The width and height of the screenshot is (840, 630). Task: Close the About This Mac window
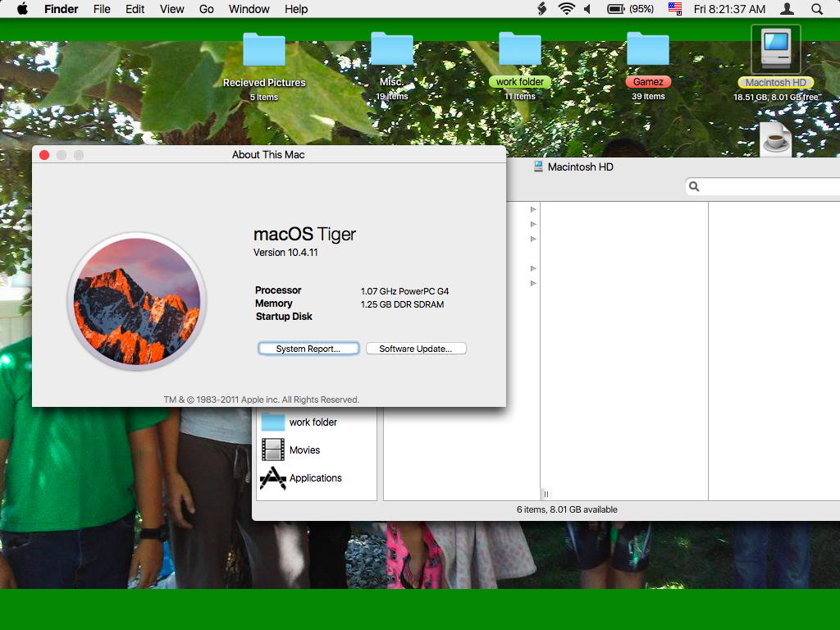pos(44,155)
